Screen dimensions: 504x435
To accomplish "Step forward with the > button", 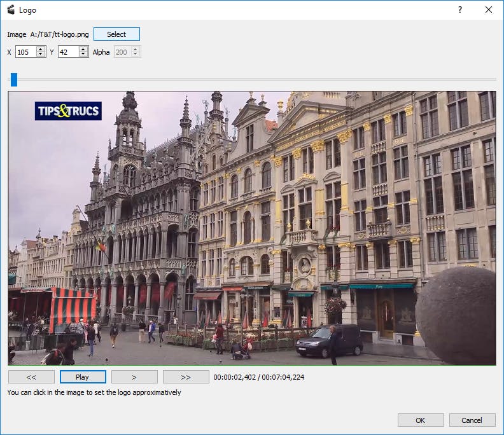I will 134,377.
